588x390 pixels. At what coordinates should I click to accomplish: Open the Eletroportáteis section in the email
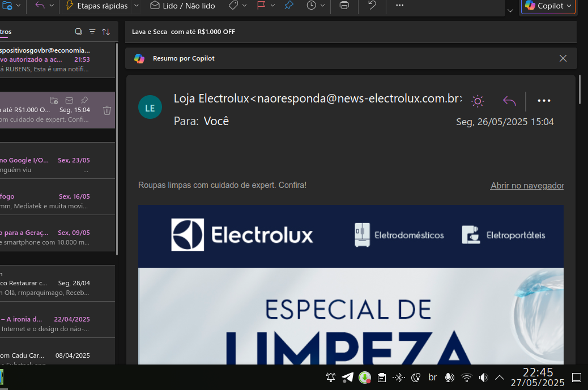[x=504, y=235]
